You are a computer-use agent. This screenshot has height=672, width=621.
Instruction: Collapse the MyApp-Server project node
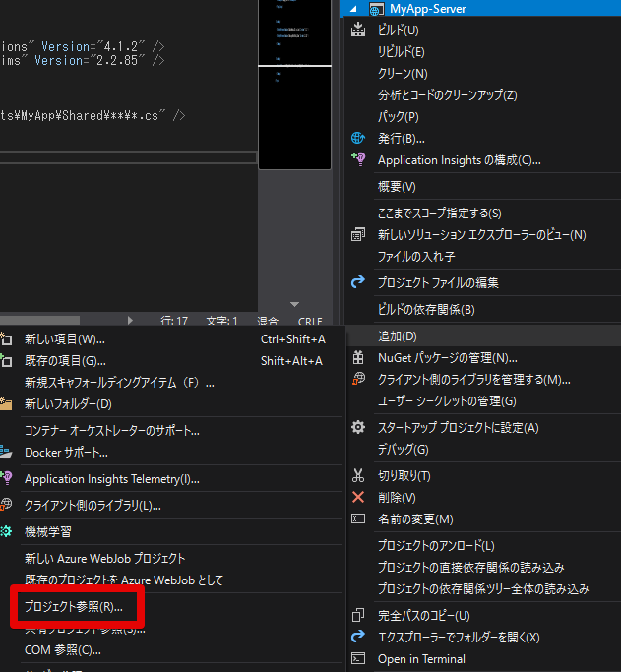353,9
